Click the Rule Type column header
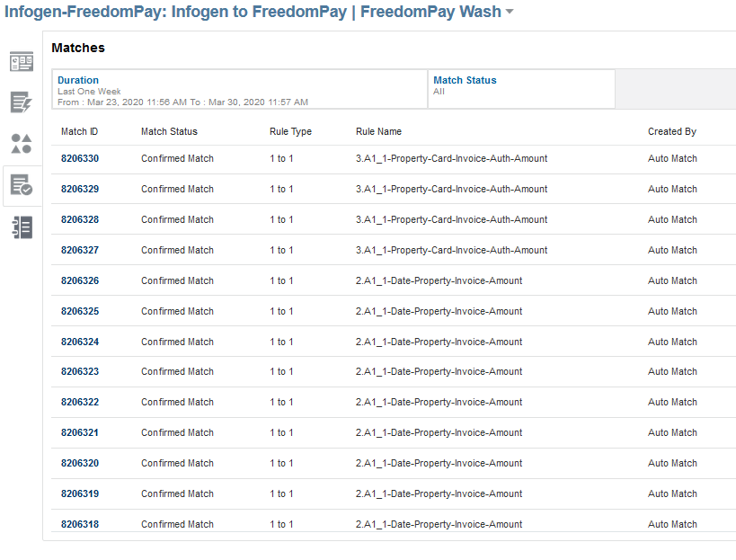 (x=290, y=132)
